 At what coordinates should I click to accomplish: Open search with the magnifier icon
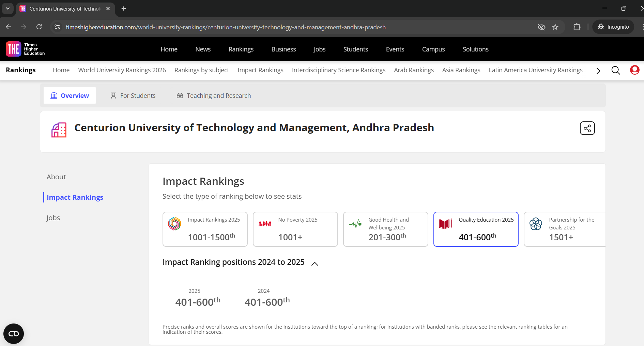615,70
